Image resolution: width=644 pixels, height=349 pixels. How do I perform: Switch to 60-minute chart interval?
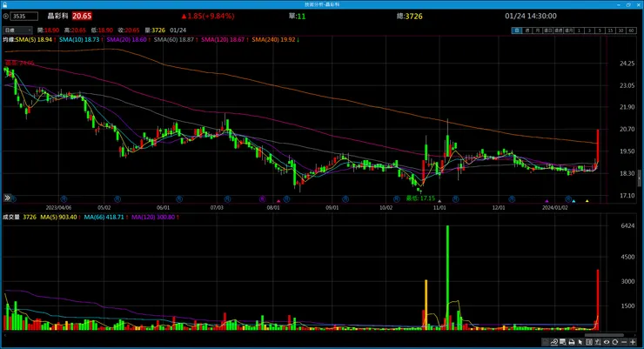point(631,30)
